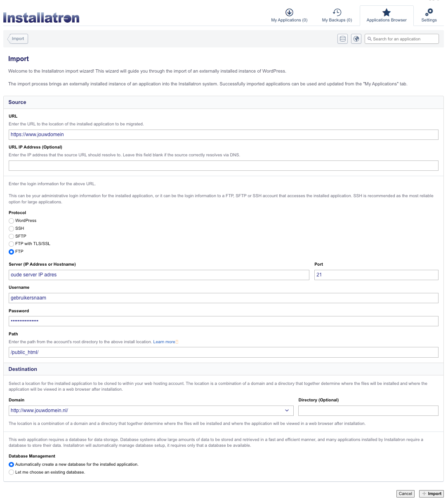Image resolution: width=448 pixels, height=500 pixels.
Task: Focus the URL IP Address field
Action: [x=223, y=166]
